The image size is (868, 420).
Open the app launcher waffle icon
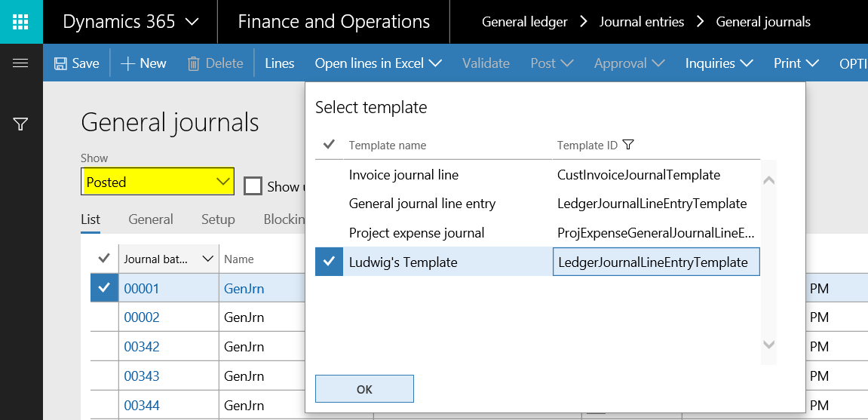point(21,22)
